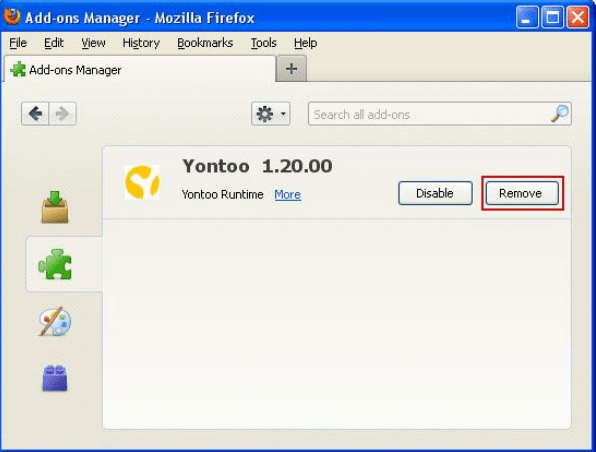Open the Bookmarks menu
596x452 pixels.
205,43
